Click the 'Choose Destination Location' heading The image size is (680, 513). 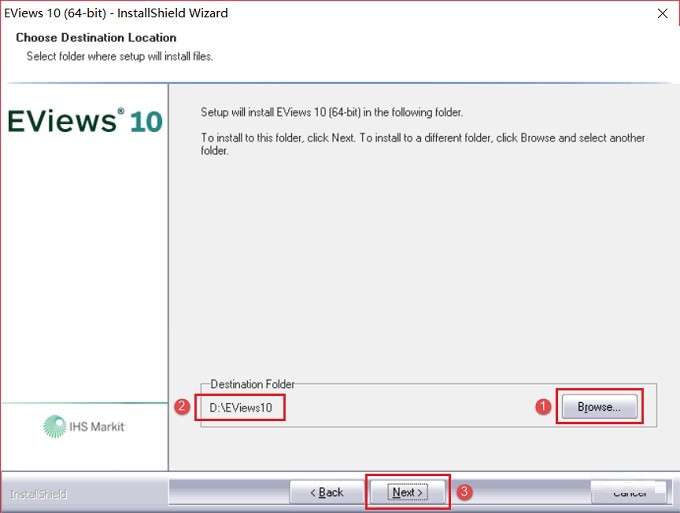point(96,38)
